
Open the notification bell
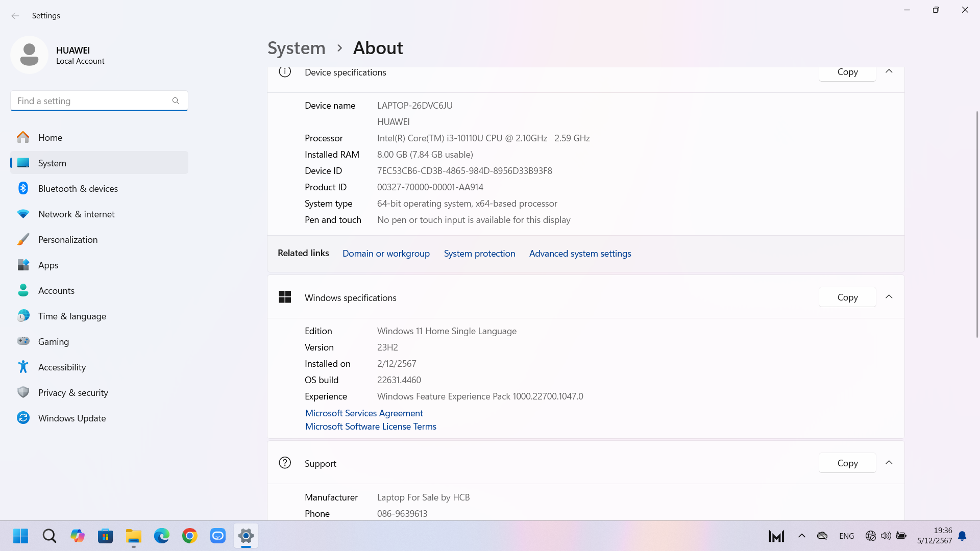[962, 536]
